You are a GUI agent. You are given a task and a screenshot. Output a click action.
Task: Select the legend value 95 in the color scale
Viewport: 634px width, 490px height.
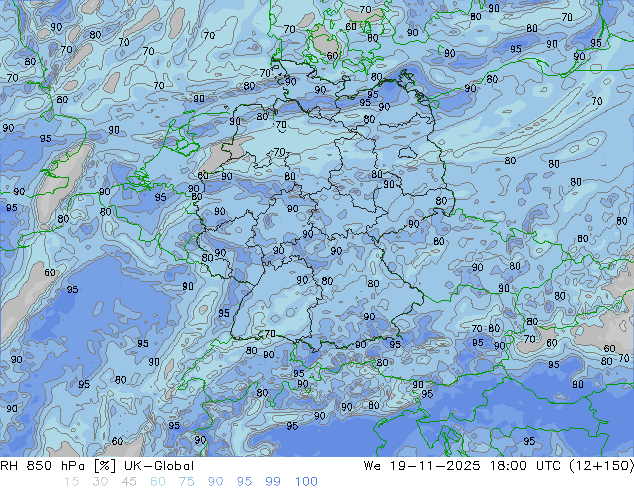(244, 482)
